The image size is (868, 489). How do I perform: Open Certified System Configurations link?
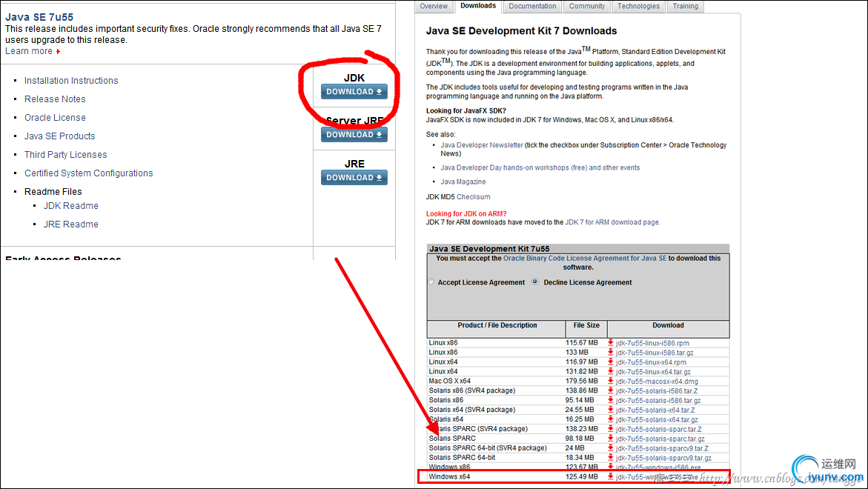pyautogui.click(x=88, y=173)
